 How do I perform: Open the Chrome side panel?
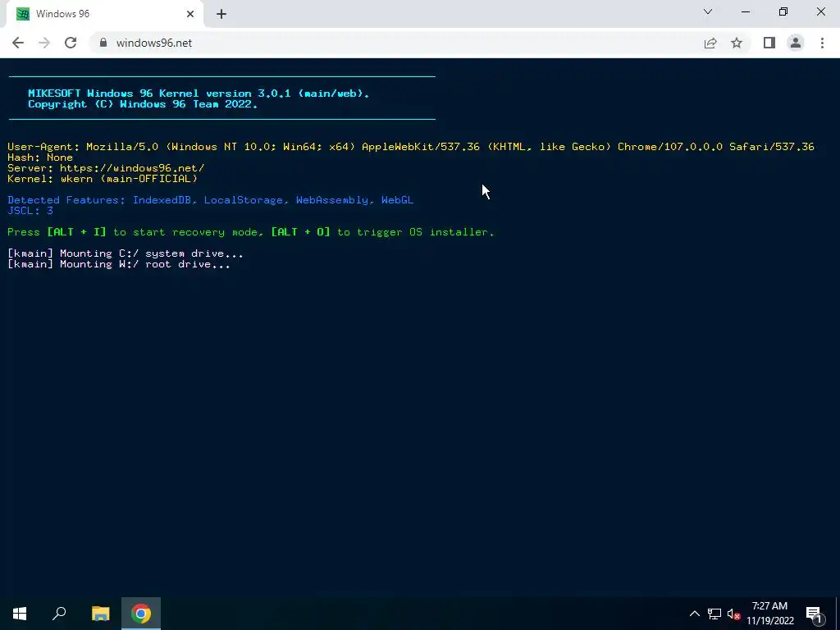769,43
